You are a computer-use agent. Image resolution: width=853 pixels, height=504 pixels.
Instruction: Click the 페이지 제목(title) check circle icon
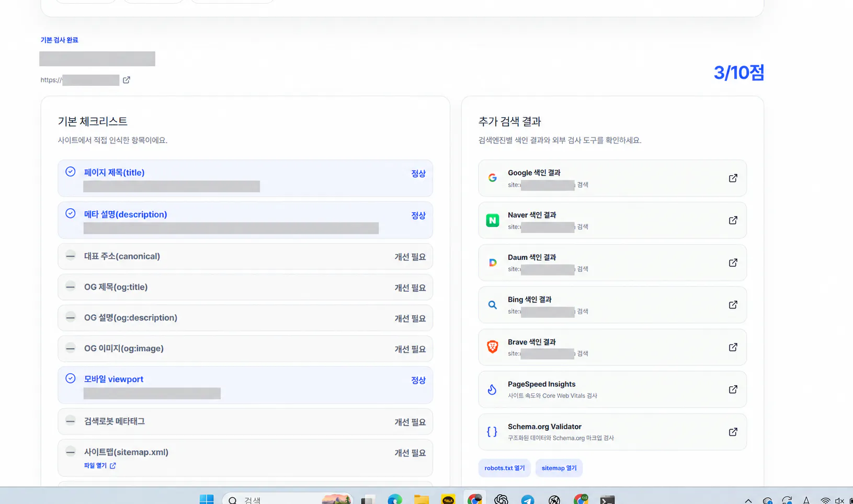click(x=71, y=172)
